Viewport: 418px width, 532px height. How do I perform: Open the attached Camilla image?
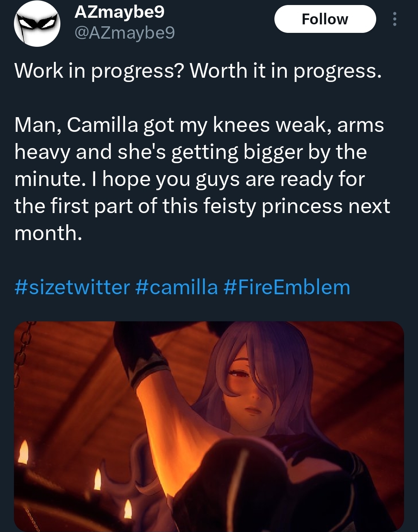[x=209, y=426]
